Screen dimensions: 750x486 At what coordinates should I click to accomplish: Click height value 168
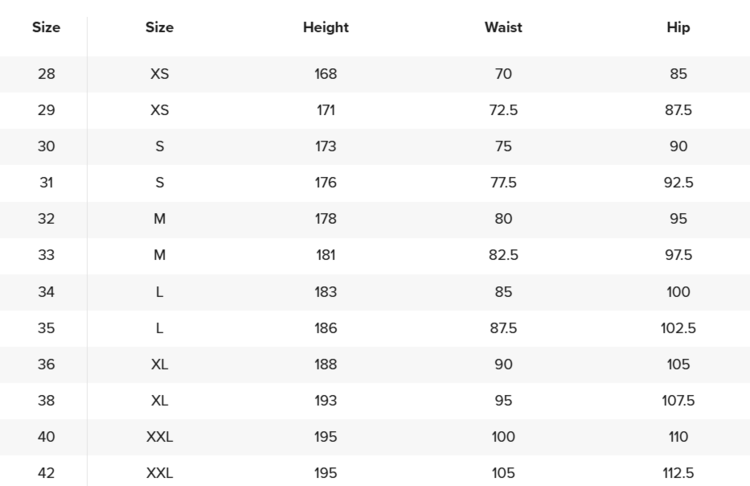326,74
